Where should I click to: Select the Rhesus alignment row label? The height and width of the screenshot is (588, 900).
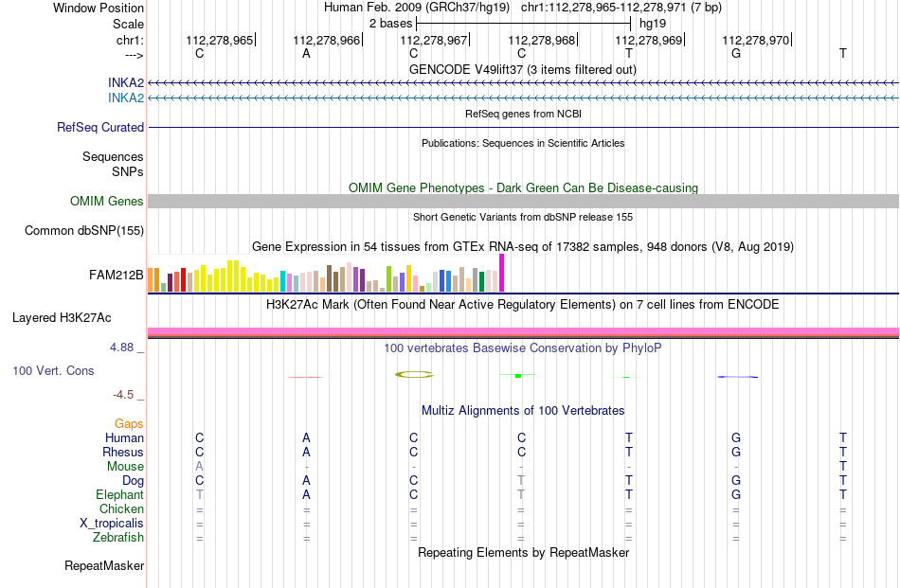point(123,452)
